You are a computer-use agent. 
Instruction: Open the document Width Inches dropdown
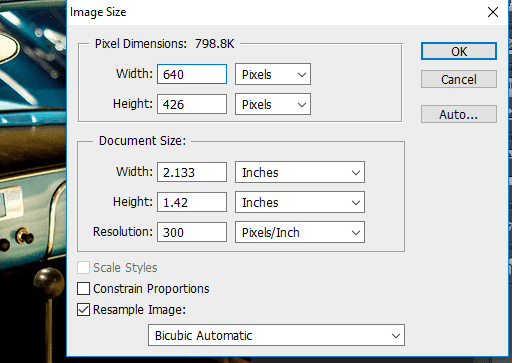[300, 172]
